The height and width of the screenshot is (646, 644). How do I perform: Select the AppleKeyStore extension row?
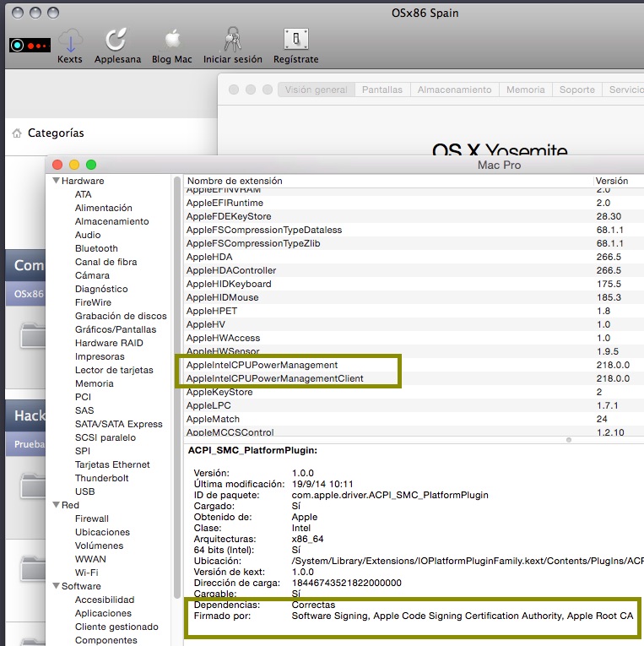414,392
